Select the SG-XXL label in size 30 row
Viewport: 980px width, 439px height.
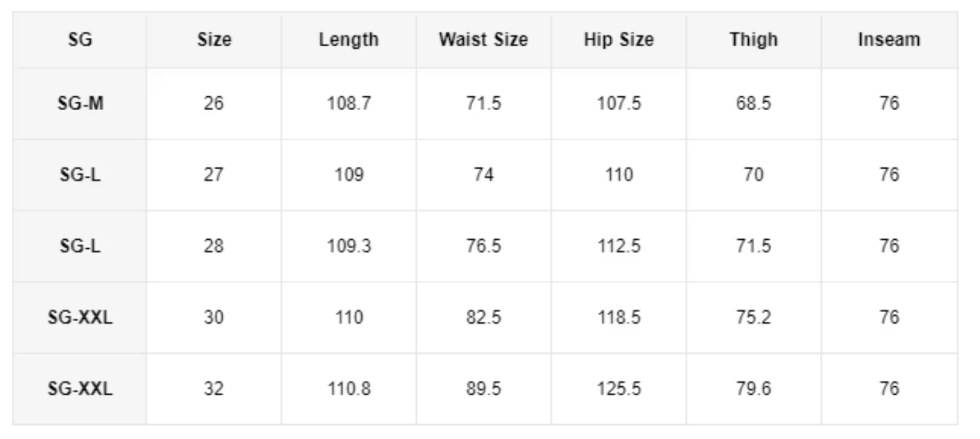click(x=80, y=318)
